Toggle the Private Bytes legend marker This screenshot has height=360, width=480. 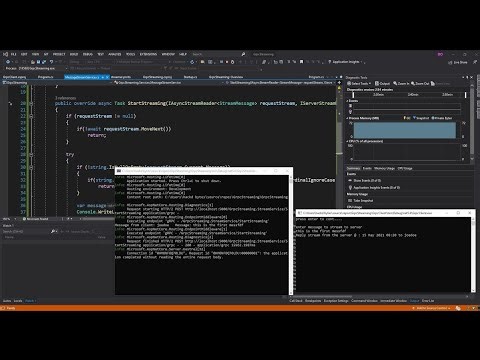point(441,118)
